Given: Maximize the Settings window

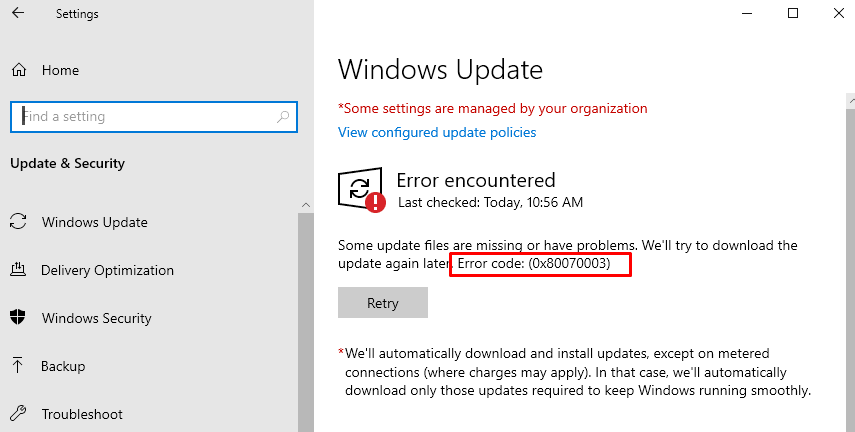Looking at the screenshot, I should (793, 13).
